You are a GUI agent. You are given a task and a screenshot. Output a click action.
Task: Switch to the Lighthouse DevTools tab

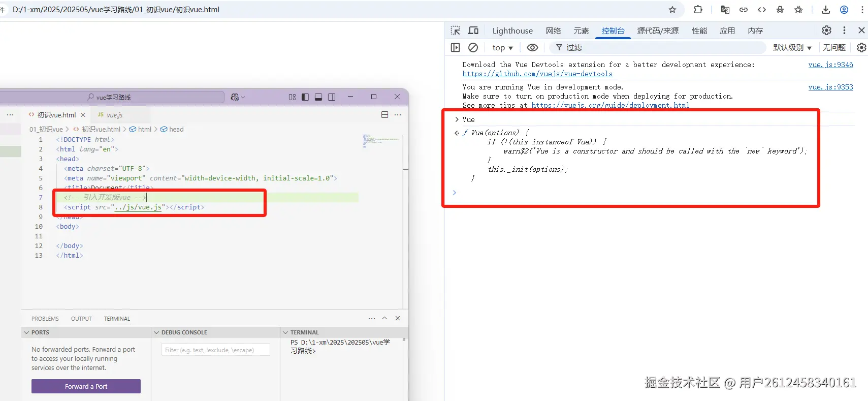(x=512, y=30)
